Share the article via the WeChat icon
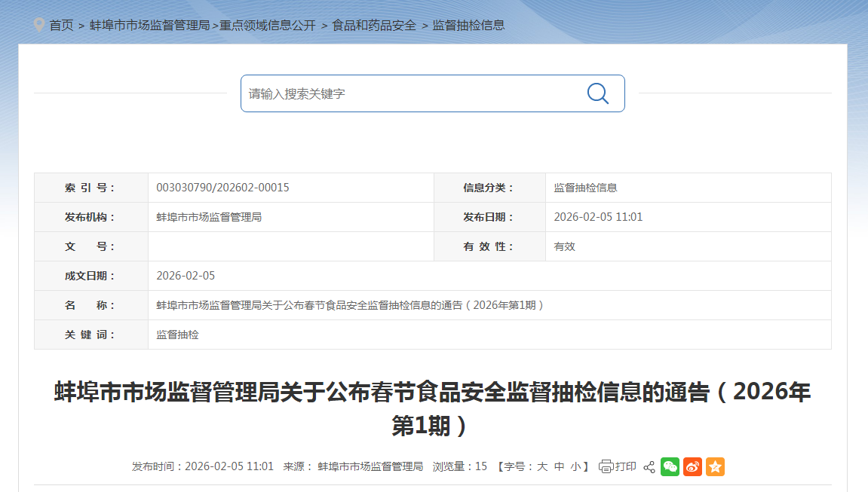 click(670, 466)
